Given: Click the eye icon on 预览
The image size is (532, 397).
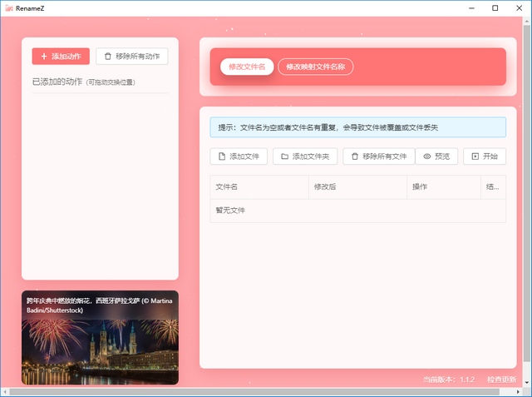Looking at the screenshot, I should [427, 156].
